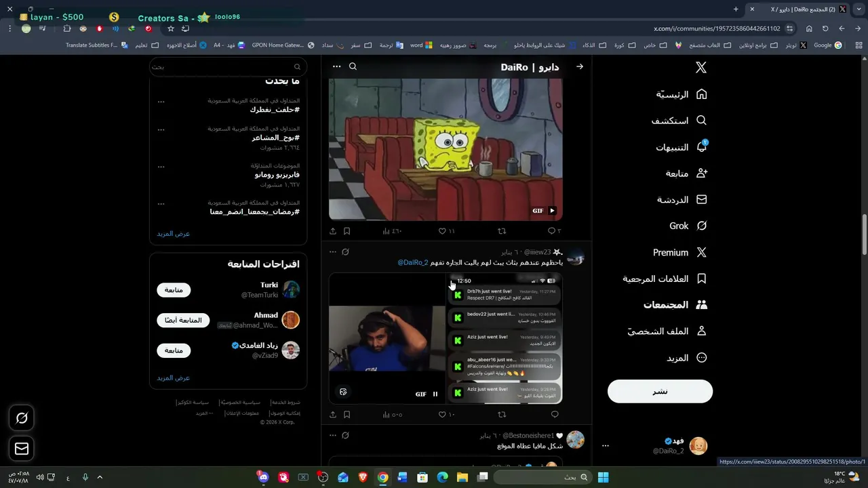Reply to the iiiew23 post
868x488 pixels.
[x=555, y=414]
